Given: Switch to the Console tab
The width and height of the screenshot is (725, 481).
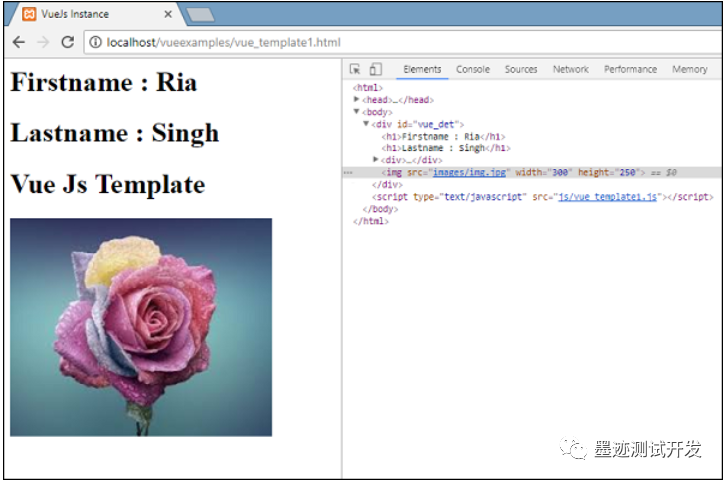Looking at the screenshot, I should click(473, 69).
